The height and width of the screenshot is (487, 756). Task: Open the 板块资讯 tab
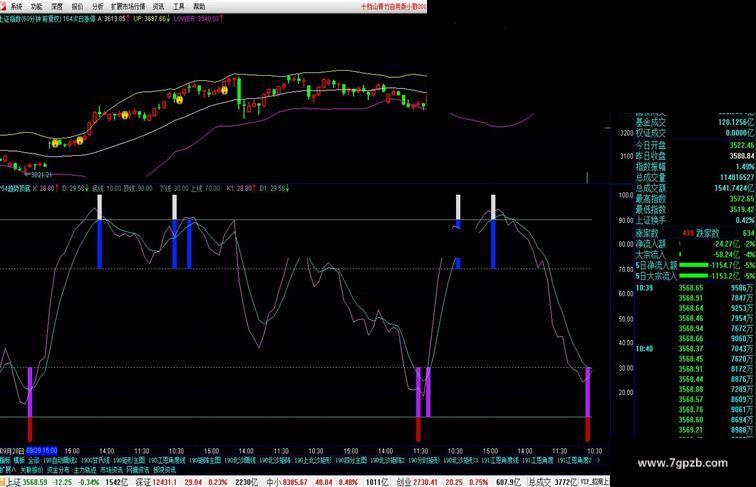tap(164, 469)
